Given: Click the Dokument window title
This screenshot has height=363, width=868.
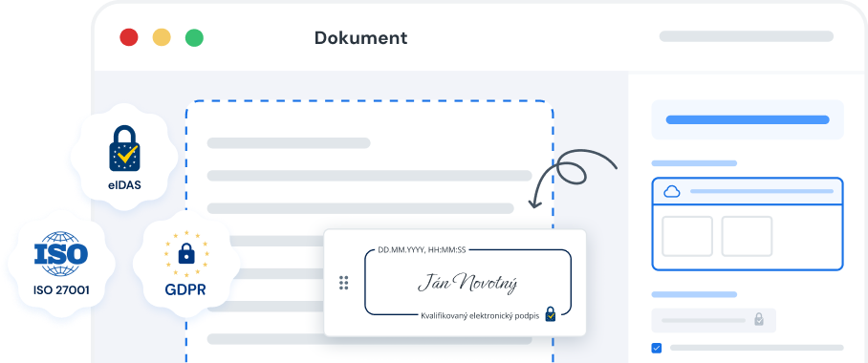Looking at the screenshot, I should coord(361,37).
